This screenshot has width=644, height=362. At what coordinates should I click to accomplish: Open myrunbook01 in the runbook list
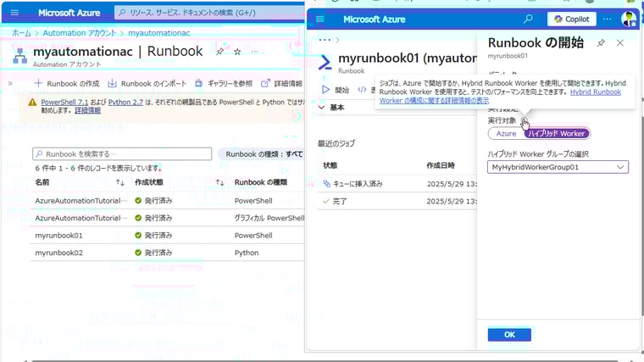pyautogui.click(x=58, y=236)
